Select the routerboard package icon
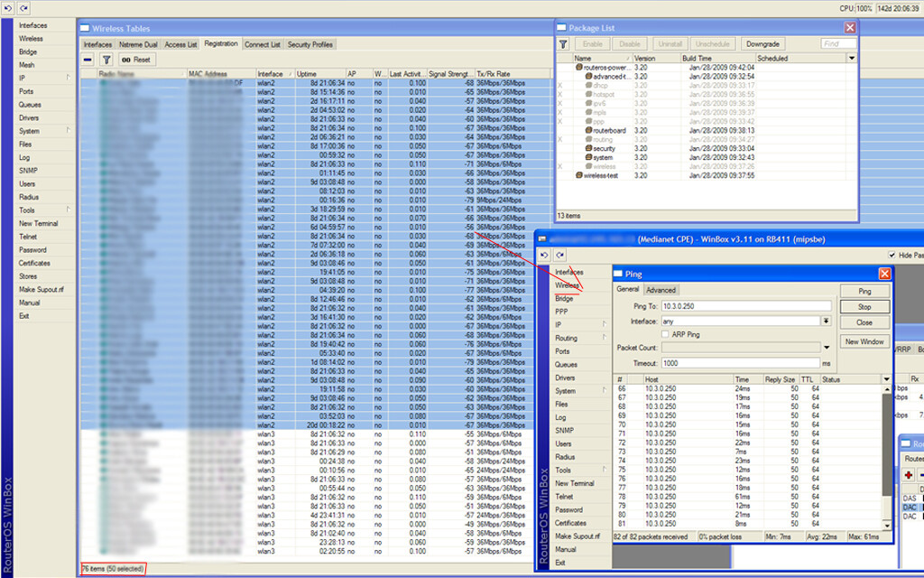This screenshot has height=578, width=924. point(588,130)
